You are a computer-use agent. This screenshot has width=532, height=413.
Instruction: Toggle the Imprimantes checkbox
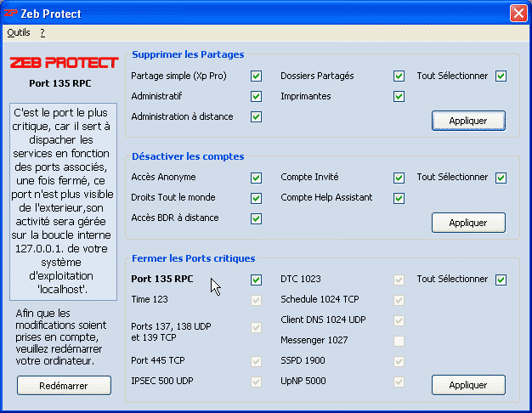[399, 96]
